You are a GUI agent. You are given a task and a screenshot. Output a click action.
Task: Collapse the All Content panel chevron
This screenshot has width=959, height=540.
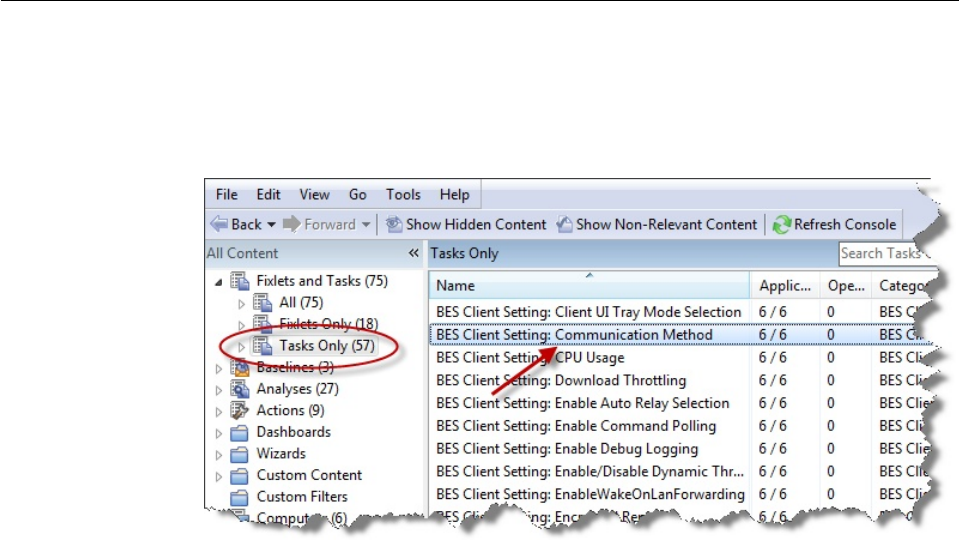click(x=413, y=253)
